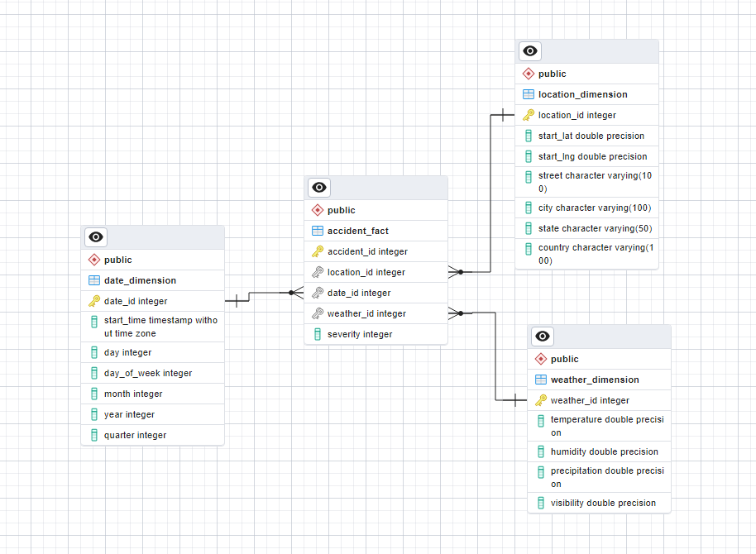Select the link line from accident_fact to location_dimension

[x=490, y=193]
